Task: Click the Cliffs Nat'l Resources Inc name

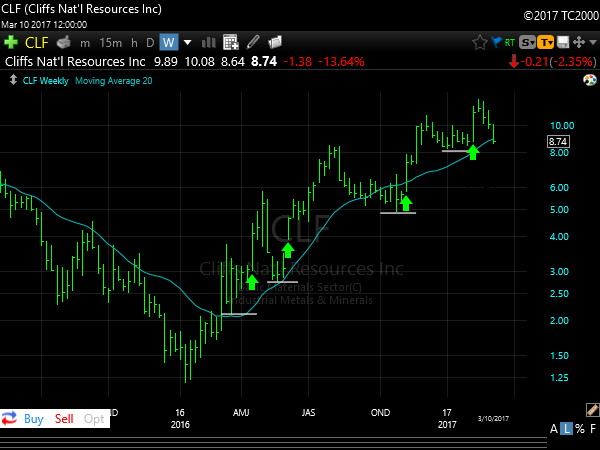Action: point(75,62)
